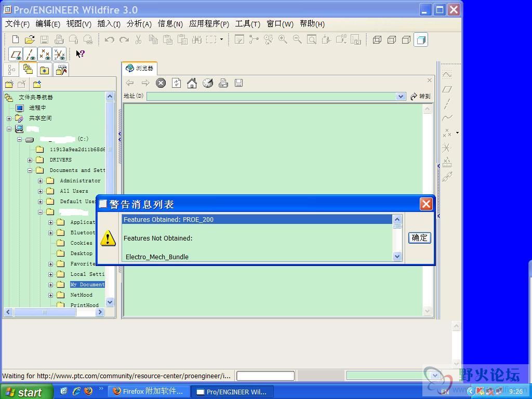The height and width of the screenshot is (399, 532).
Task: Switch to the Favorites navigator tab
Action: 45,70
